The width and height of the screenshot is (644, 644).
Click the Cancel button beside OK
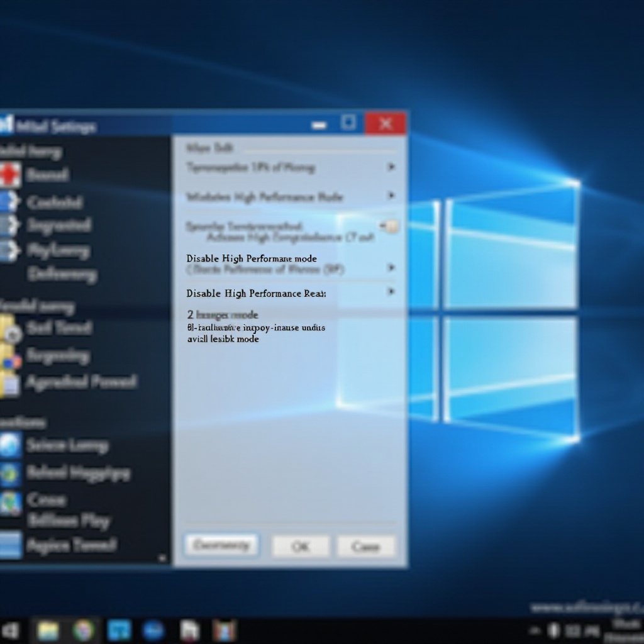[366, 547]
